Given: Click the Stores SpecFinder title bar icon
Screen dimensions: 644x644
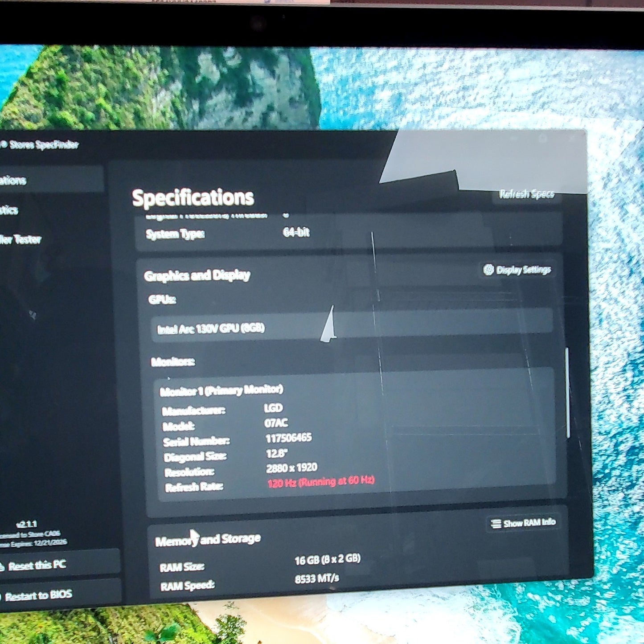Looking at the screenshot, I should click(x=4, y=144).
